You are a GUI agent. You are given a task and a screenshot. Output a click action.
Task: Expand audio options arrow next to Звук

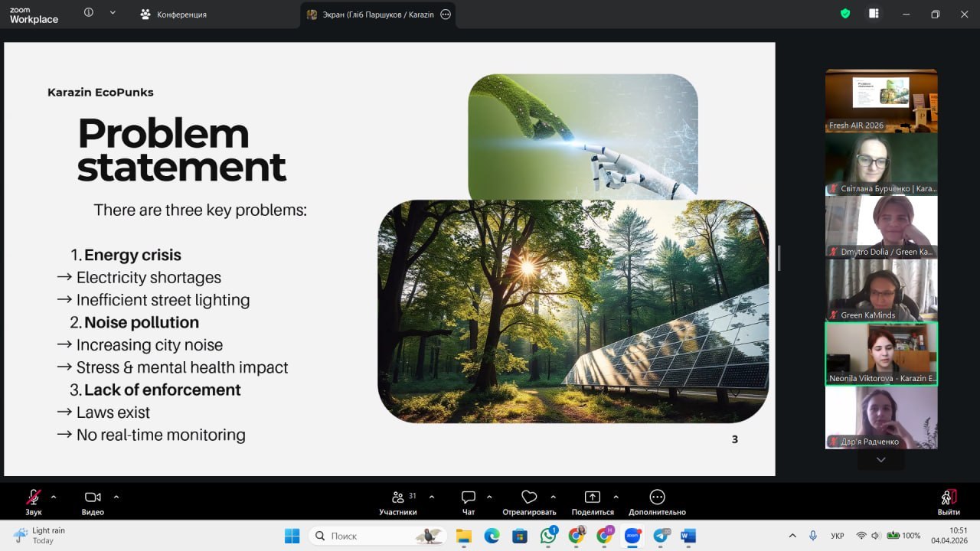[54, 497]
